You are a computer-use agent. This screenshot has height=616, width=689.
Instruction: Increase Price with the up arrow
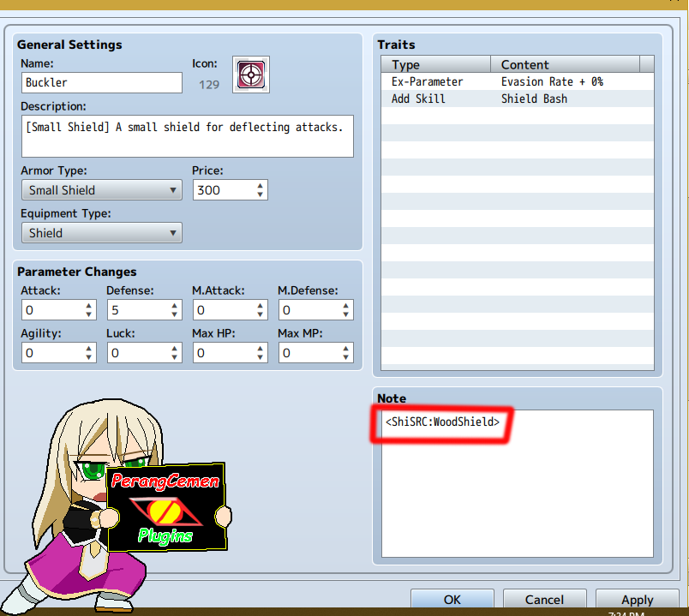point(261,186)
